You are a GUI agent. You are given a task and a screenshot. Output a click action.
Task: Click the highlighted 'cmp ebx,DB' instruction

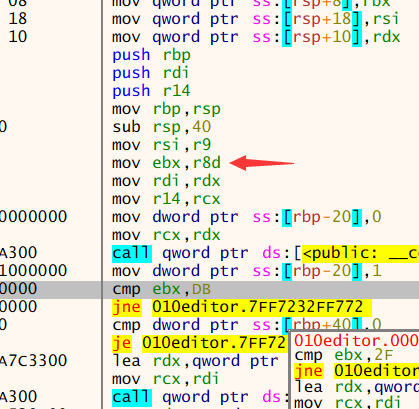(161, 289)
